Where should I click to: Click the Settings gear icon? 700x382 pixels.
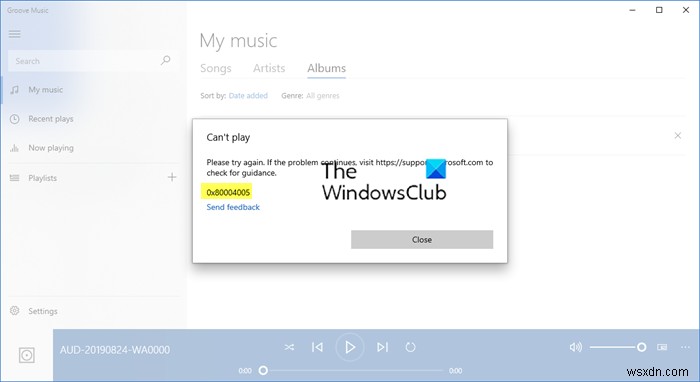click(x=15, y=311)
